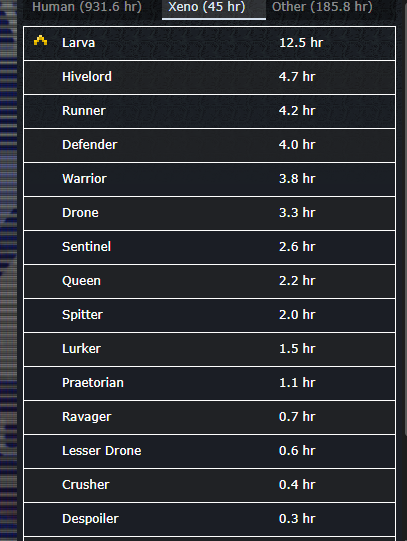Open the Other (185.8 hr) tab
The height and width of the screenshot is (541, 407).
pos(322,7)
